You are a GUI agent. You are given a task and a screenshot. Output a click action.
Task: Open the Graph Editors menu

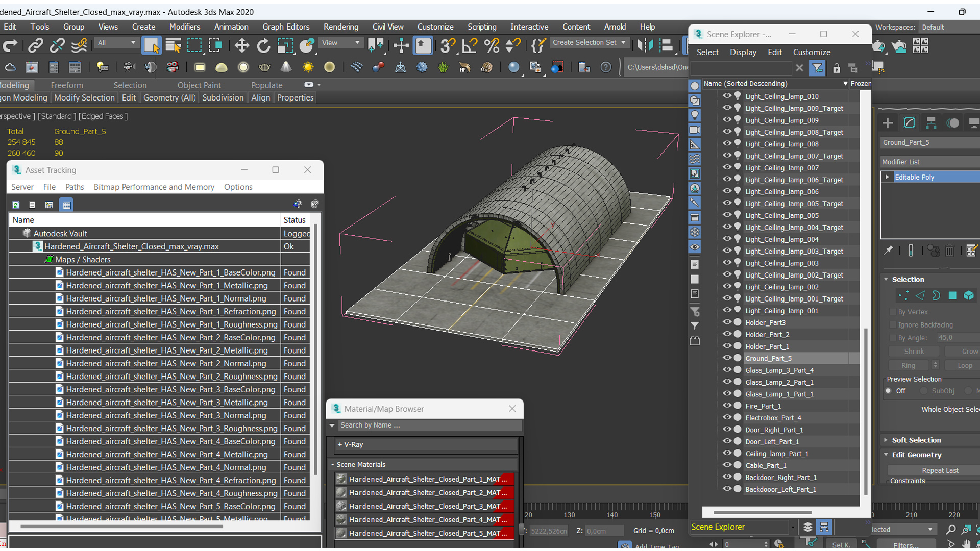pos(286,27)
